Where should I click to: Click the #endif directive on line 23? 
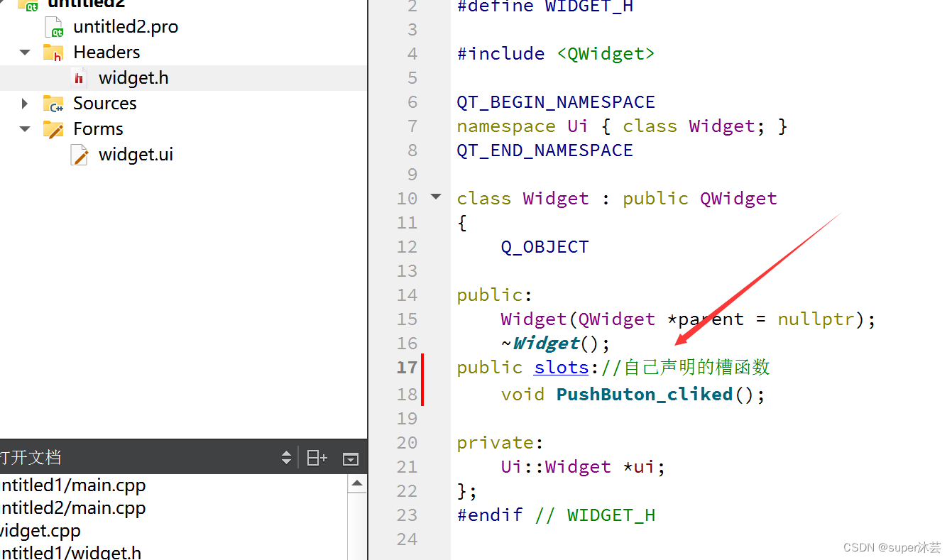490,515
